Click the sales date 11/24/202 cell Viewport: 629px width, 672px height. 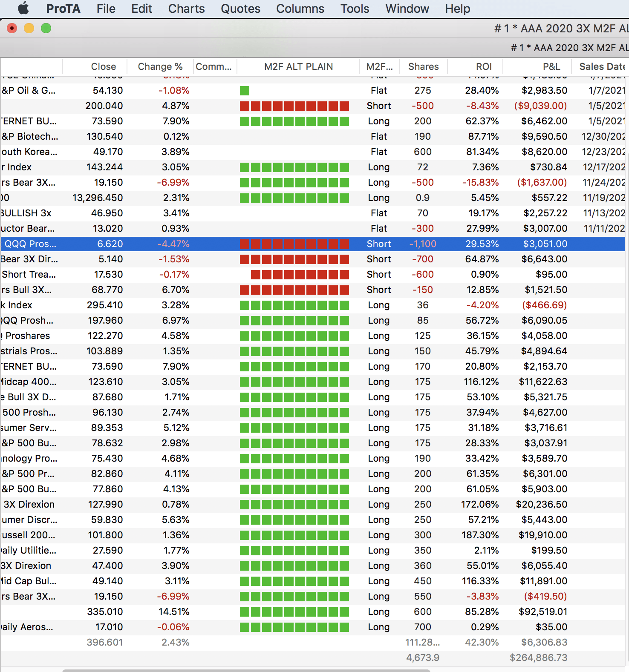(x=604, y=183)
